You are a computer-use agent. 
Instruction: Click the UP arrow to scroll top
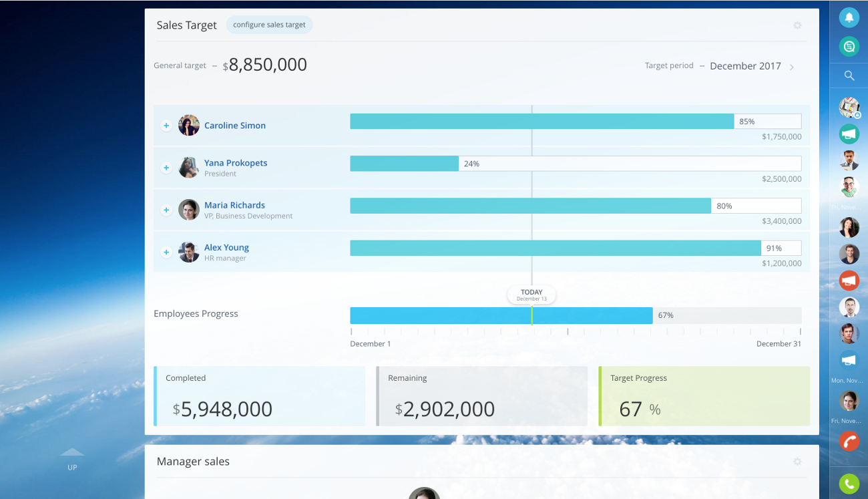click(x=72, y=459)
